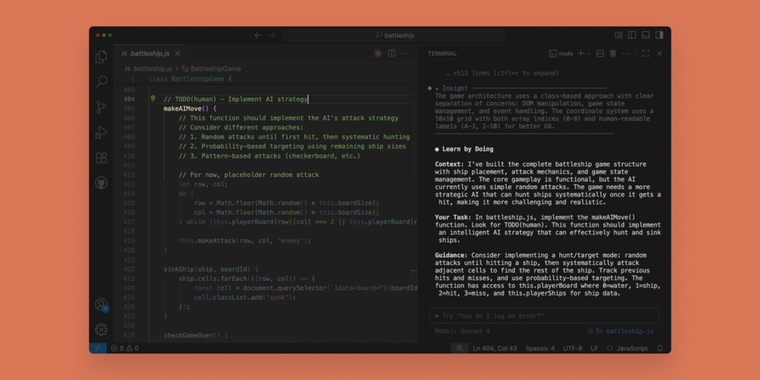
Task: Open notifications with the bell icon
Action: (660, 348)
